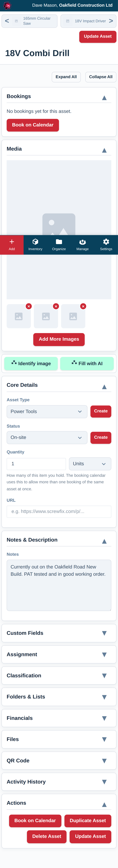Open the Units dropdown
The image size is (118, 868).
coord(90,464)
